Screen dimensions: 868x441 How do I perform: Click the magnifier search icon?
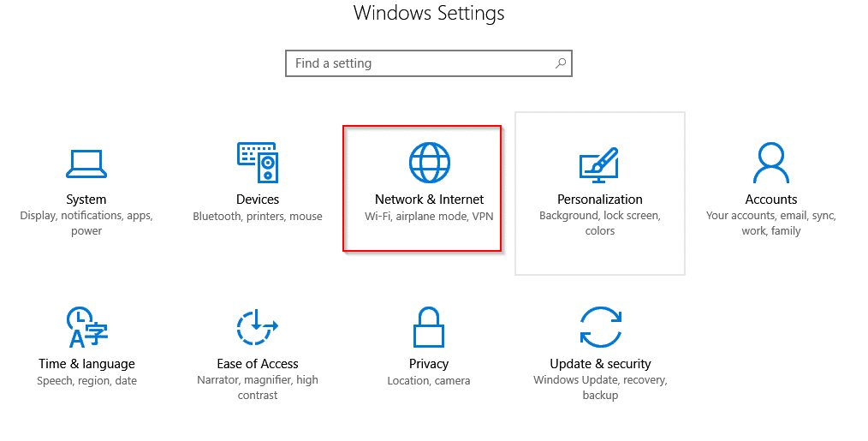pyautogui.click(x=561, y=63)
